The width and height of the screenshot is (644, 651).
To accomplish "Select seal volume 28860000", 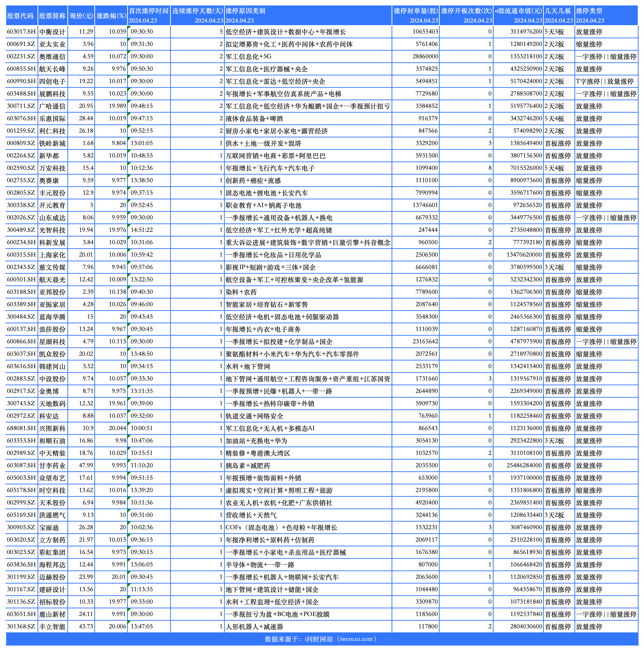I will tap(425, 57).
